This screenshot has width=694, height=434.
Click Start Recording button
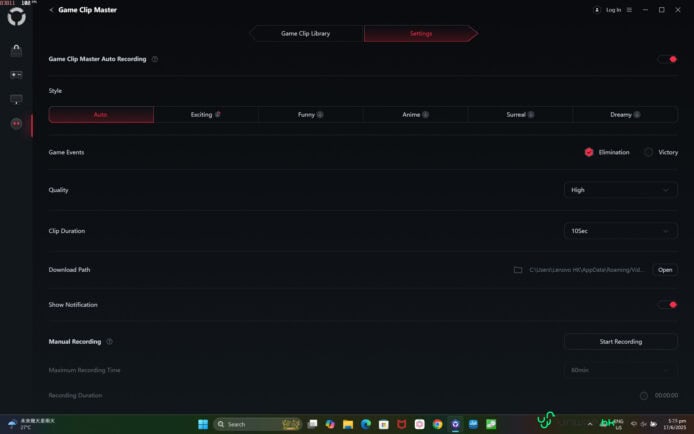pyautogui.click(x=621, y=342)
